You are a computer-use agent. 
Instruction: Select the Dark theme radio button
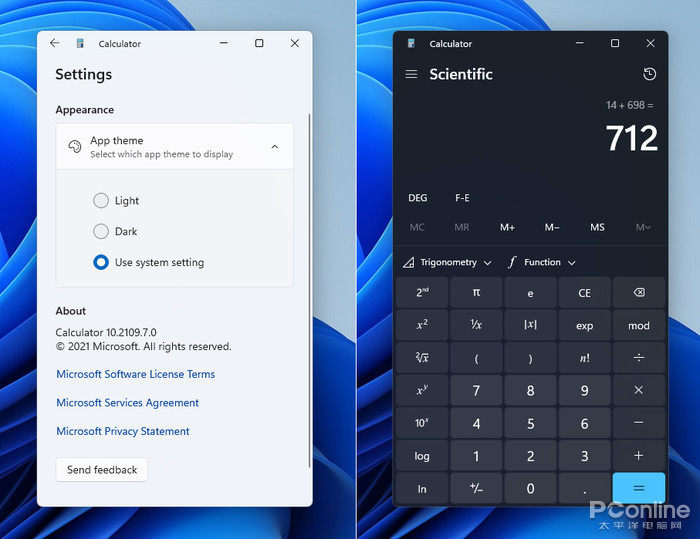[x=101, y=231]
